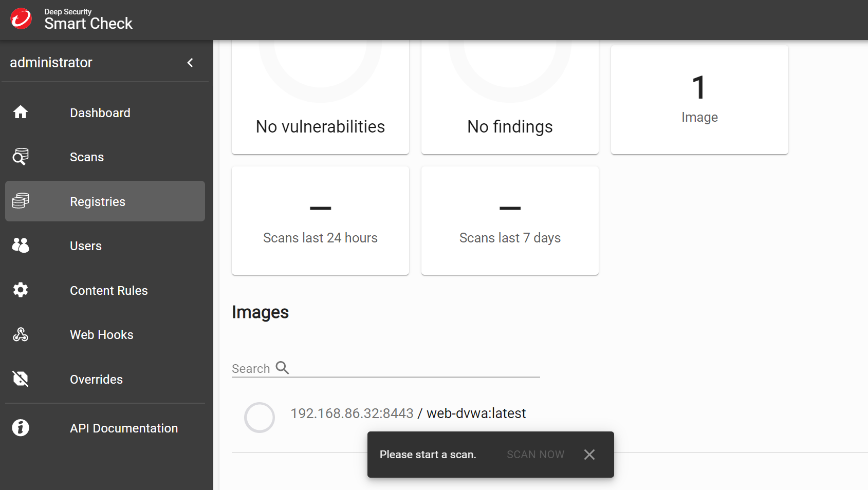The height and width of the screenshot is (490, 868).
Task: Click the Registries database stack icon
Action: point(21,201)
